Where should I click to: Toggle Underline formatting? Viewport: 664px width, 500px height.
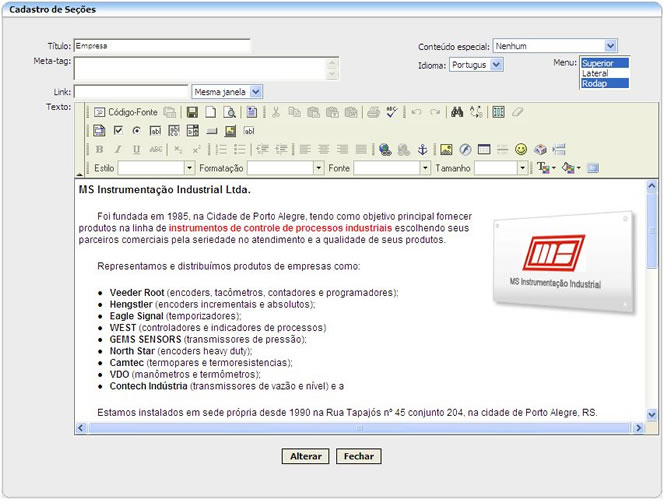[x=136, y=149]
